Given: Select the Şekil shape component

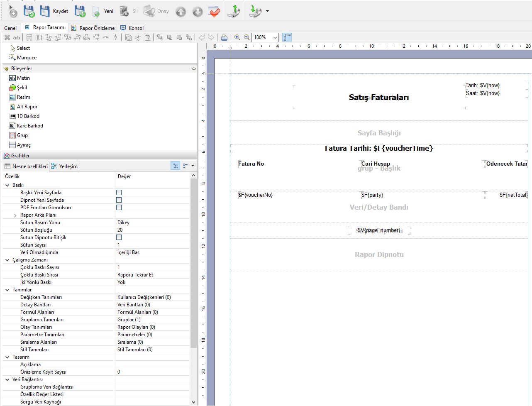Looking at the screenshot, I should click(x=22, y=88).
